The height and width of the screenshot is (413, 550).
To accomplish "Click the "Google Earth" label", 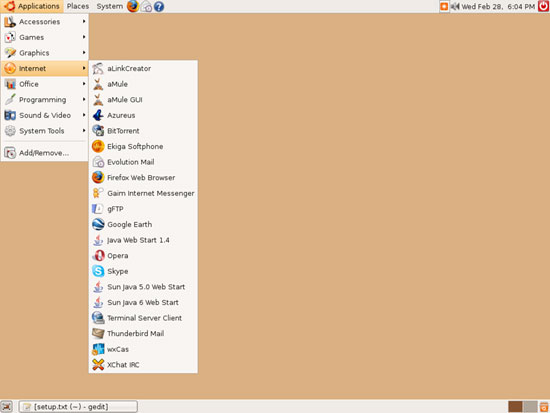I will pyautogui.click(x=129, y=225).
